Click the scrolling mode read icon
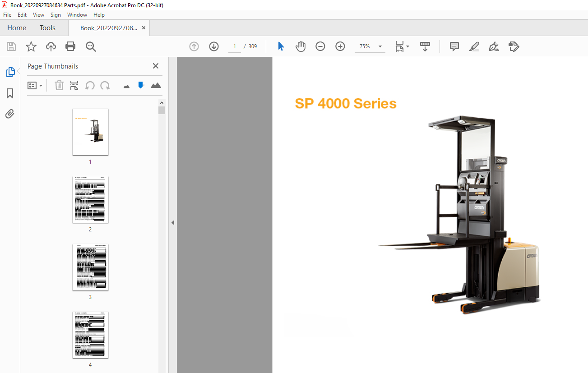The image size is (588, 373). pos(425,46)
